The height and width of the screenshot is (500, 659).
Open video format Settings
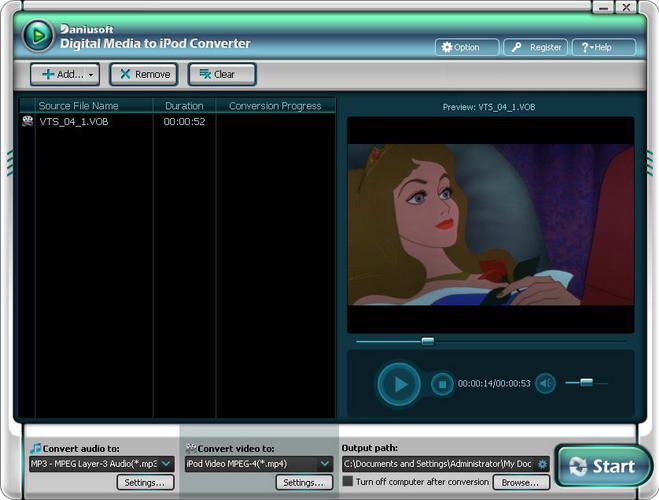(304, 482)
